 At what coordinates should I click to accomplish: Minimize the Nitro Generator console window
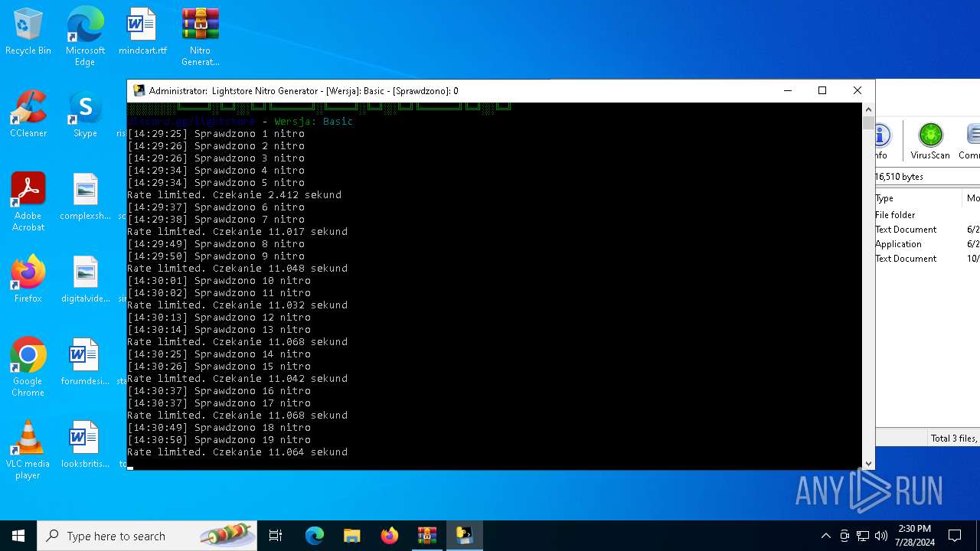pos(787,90)
